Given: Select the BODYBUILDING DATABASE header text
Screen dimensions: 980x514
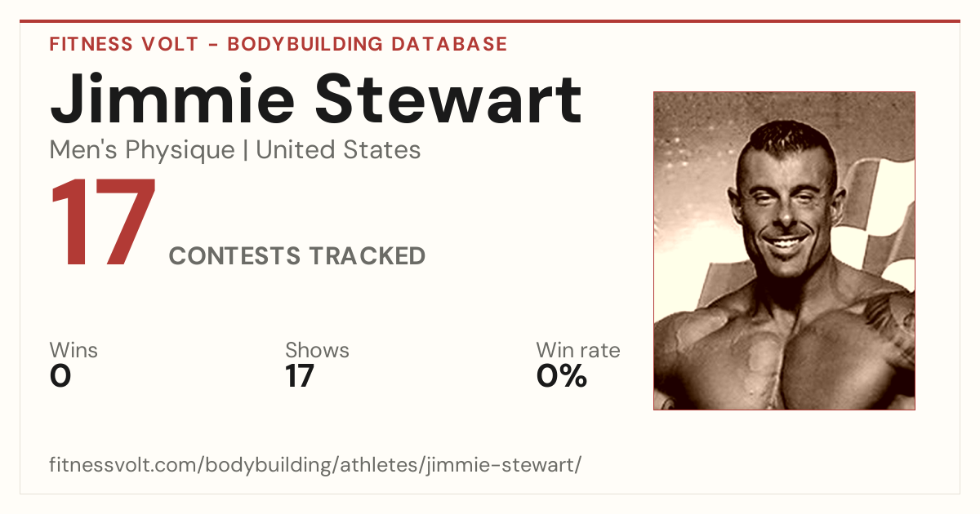Looking at the screenshot, I should tap(367, 44).
